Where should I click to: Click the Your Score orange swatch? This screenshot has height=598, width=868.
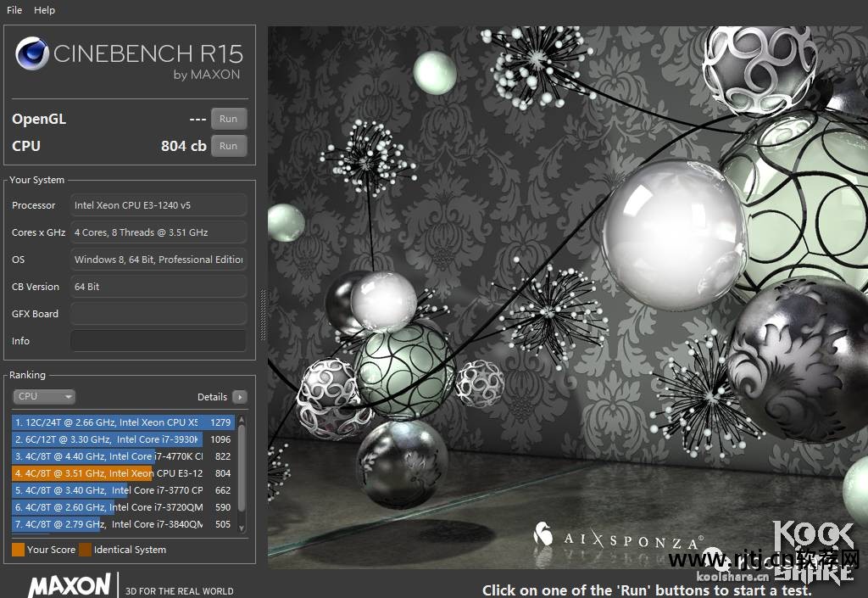click(x=19, y=550)
